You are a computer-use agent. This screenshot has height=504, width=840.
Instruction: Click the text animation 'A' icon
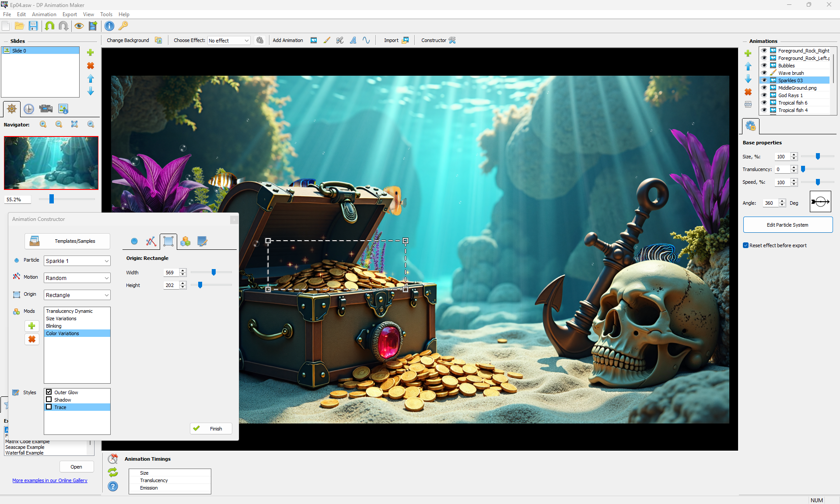[x=353, y=40]
